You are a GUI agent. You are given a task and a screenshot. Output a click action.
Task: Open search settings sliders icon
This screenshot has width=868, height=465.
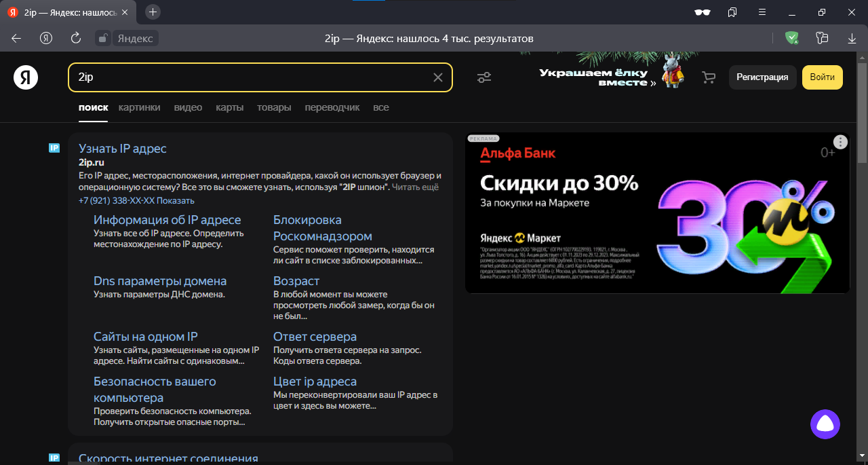point(484,77)
